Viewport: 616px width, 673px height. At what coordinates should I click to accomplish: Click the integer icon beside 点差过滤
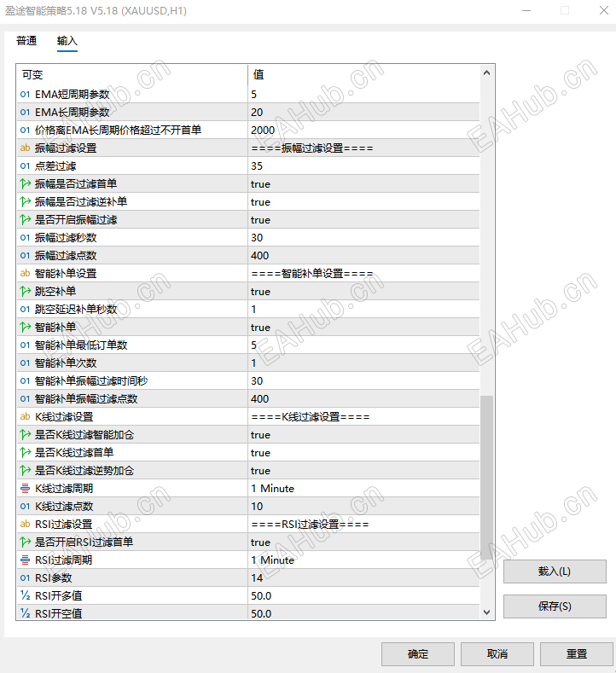coord(25,165)
